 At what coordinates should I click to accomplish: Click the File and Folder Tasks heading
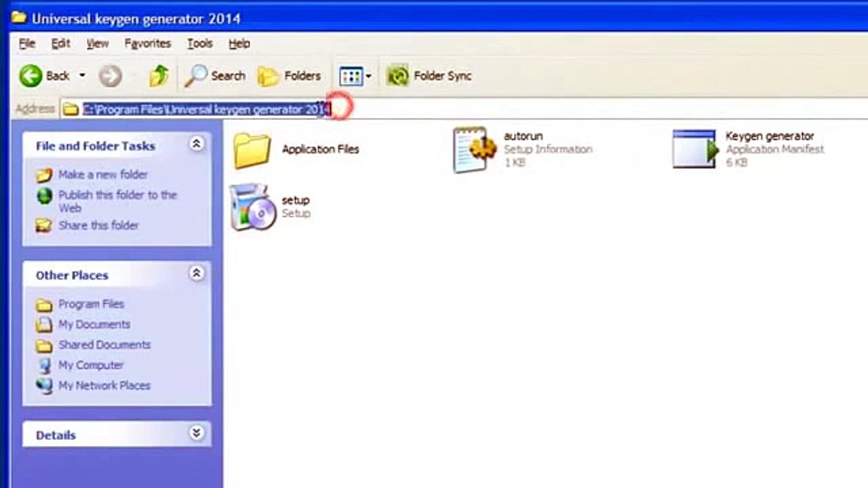96,146
